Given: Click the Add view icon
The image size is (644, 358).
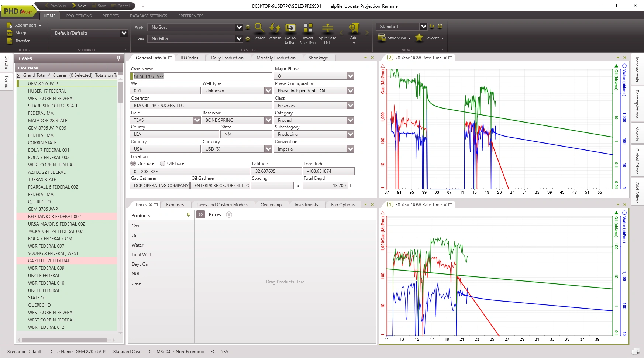Looking at the screenshot, I should point(354,29).
